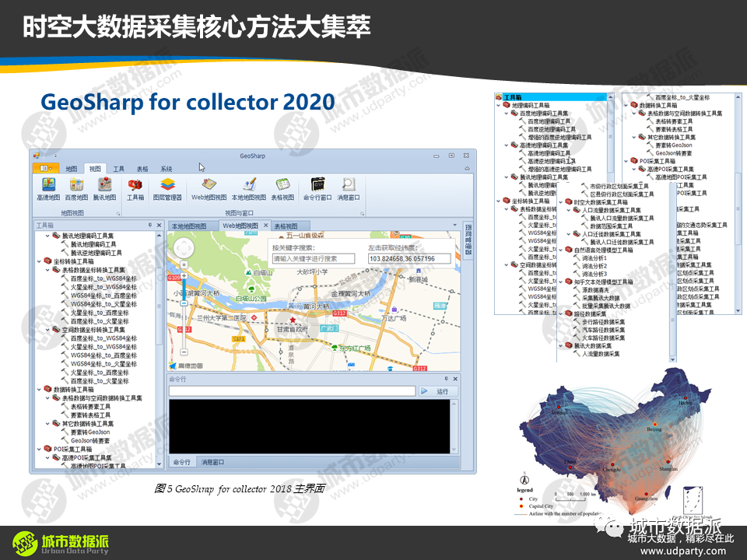Open the 百度地图 map view
The height and width of the screenshot is (560, 747).
pyautogui.click(x=76, y=189)
